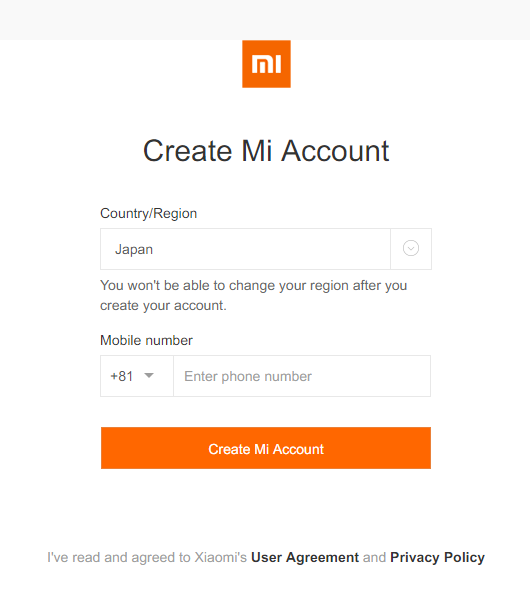Click the gray bar above the logo

click(x=265, y=20)
